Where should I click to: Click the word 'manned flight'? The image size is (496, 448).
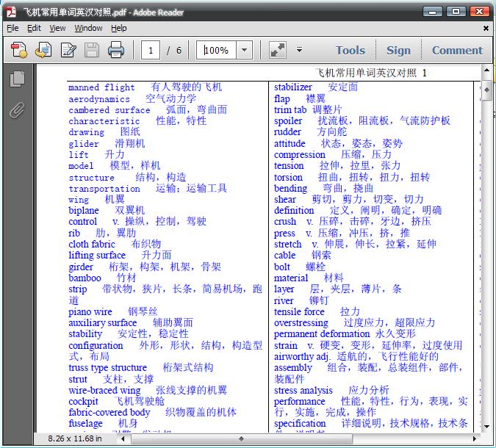(x=101, y=87)
